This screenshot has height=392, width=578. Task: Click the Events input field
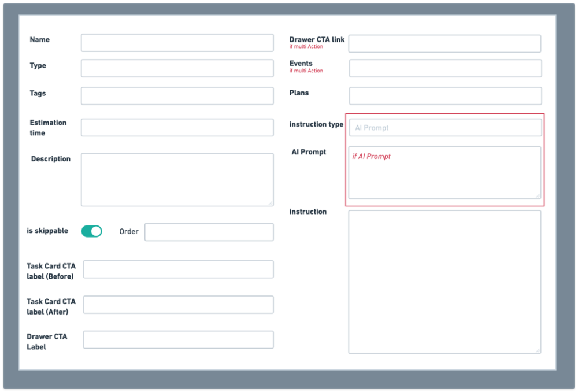pyautogui.click(x=444, y=68)
